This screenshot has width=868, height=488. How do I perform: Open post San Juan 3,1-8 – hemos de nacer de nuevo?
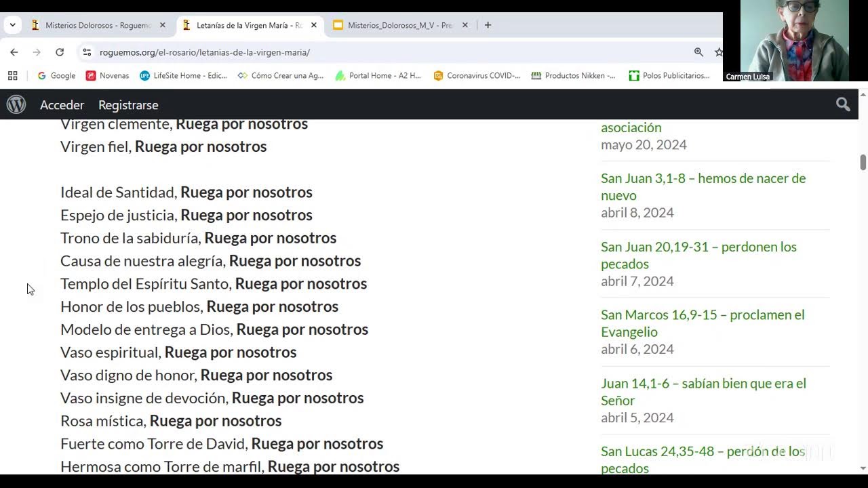tap(703, 186)
